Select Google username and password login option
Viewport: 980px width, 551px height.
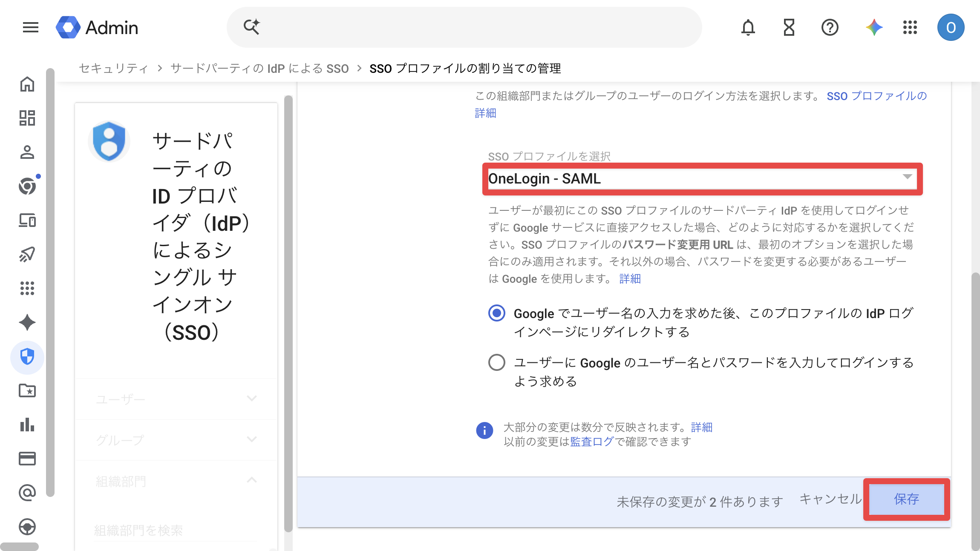coord(497,363)
